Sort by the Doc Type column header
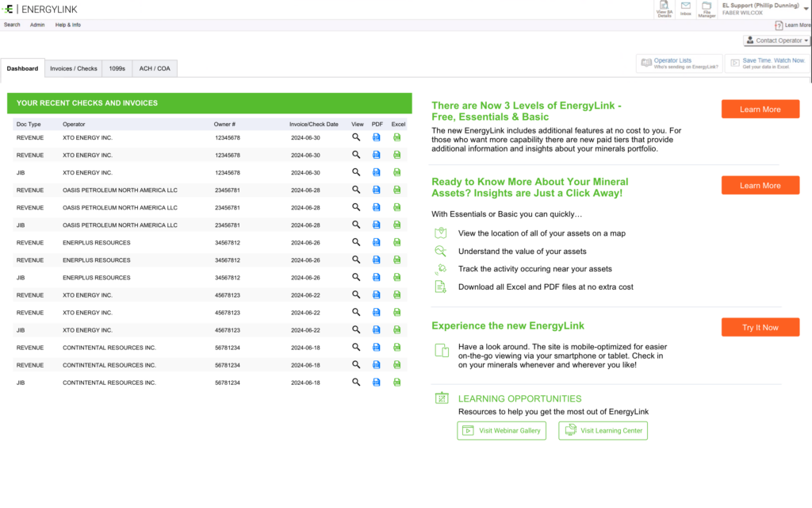This screenshot has width=812, height=508. click(29, 125)
